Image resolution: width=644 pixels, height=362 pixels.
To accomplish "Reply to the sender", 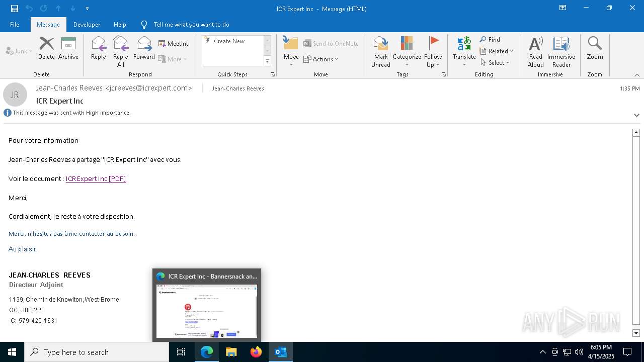I will (x=98, y=48).
